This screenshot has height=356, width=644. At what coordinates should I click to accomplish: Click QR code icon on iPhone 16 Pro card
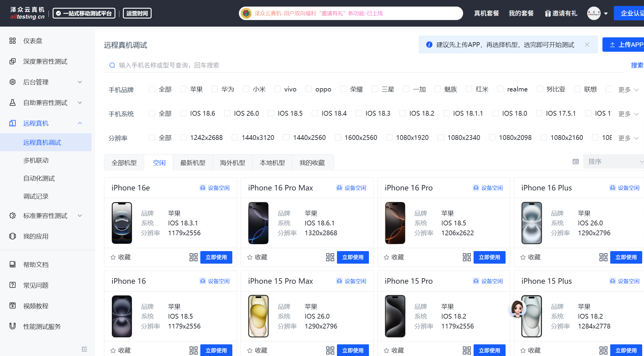coord(467,257)
